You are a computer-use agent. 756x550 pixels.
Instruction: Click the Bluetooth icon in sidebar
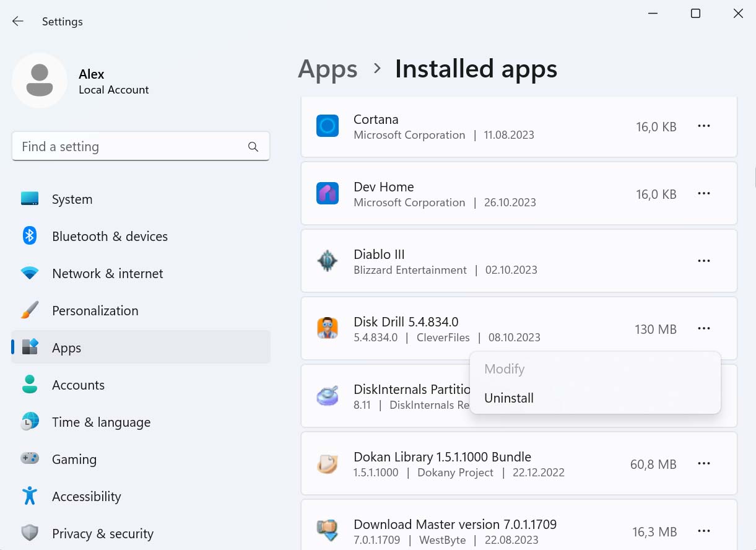[30, 236]
